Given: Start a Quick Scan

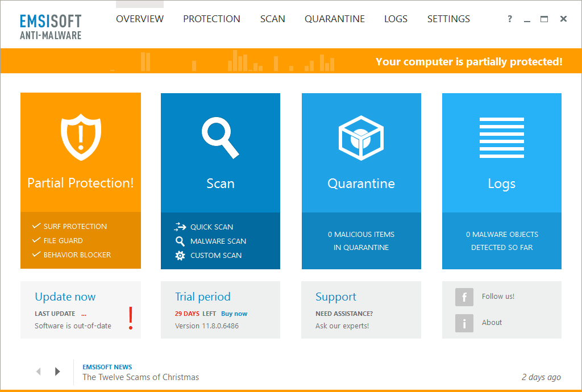Looking at the screenshot, I should tap(211, 227).
